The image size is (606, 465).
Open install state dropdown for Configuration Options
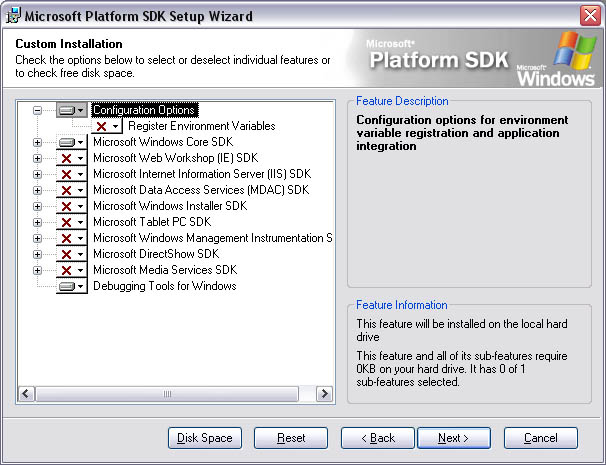72,110
